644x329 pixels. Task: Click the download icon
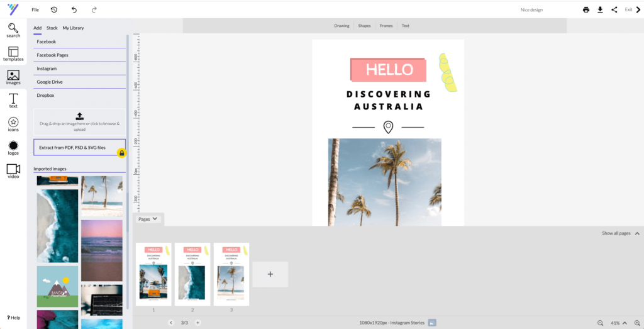(600, 10)
